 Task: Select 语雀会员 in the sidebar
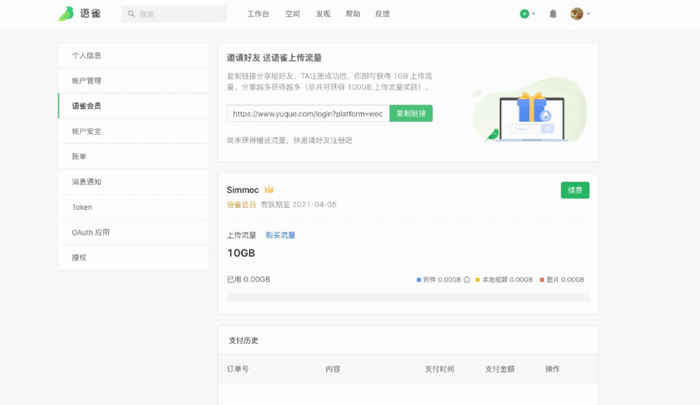(x=133, y=106)
